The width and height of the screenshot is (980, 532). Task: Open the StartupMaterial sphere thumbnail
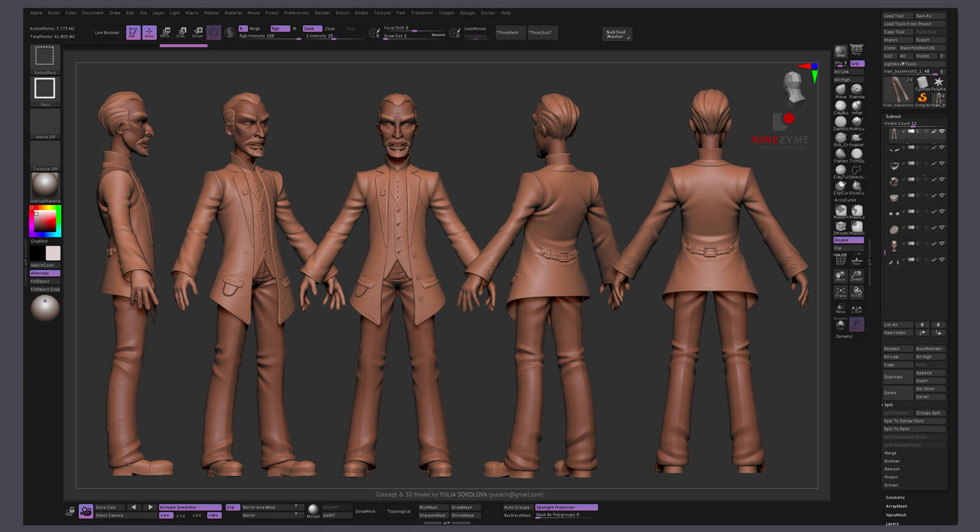coord(45,185)
